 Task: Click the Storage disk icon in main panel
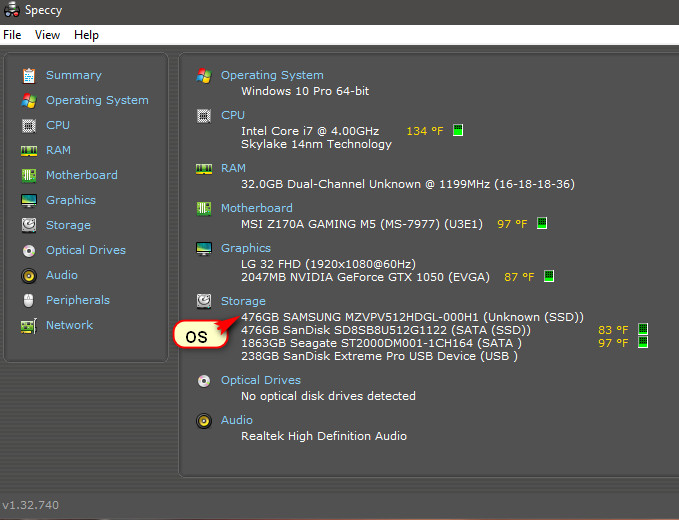(x=204, y=301)
